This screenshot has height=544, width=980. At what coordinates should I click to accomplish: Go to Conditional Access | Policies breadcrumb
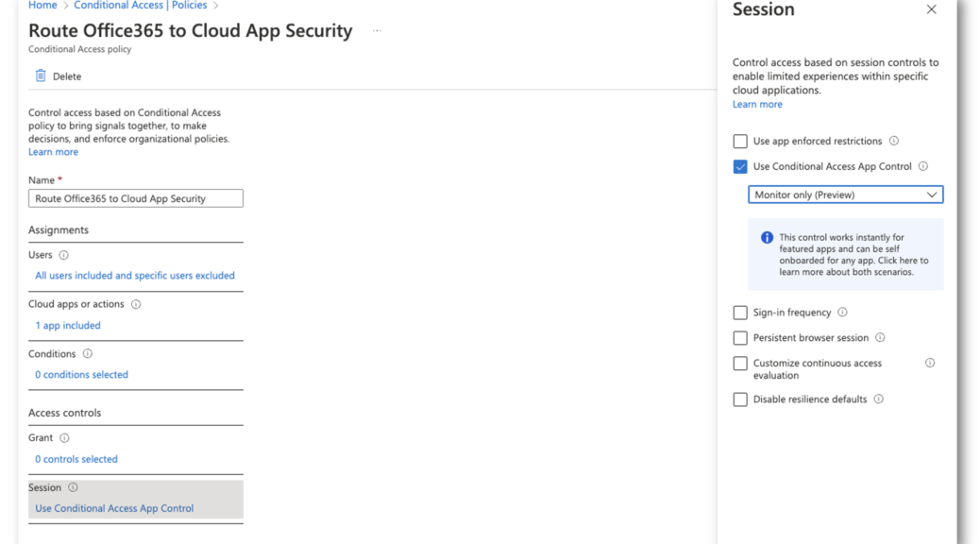point(141,6)
